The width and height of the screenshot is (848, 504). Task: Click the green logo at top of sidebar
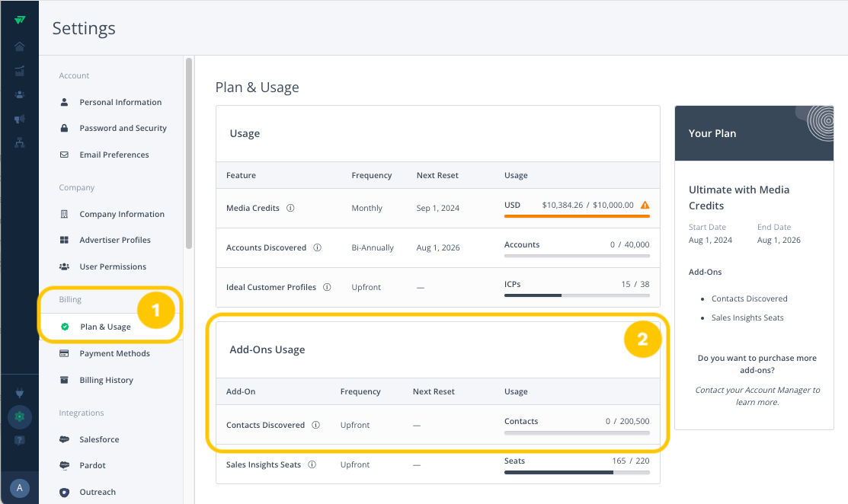point(20,20)
